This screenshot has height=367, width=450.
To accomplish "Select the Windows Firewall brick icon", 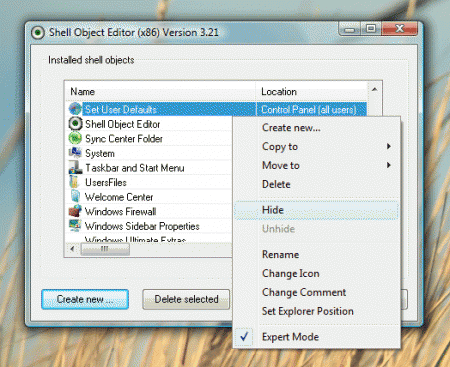I will 75,211.
